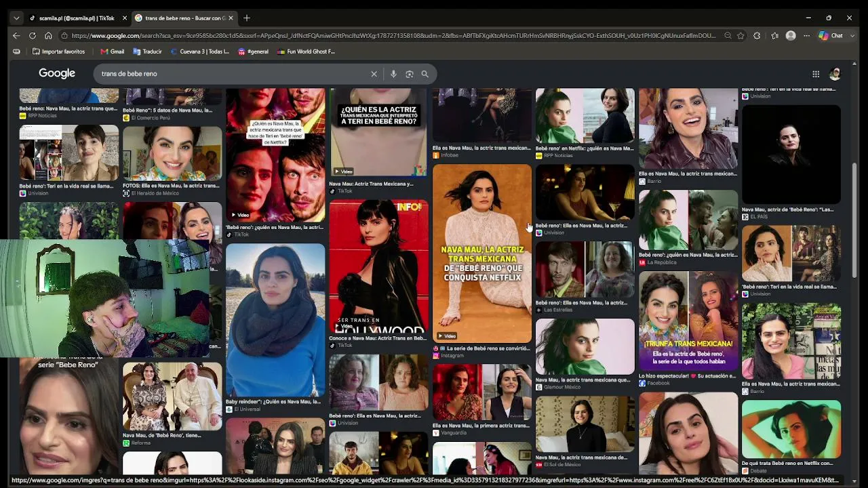Follow the El Heraldo de México source link

click(x=155, y=193)
